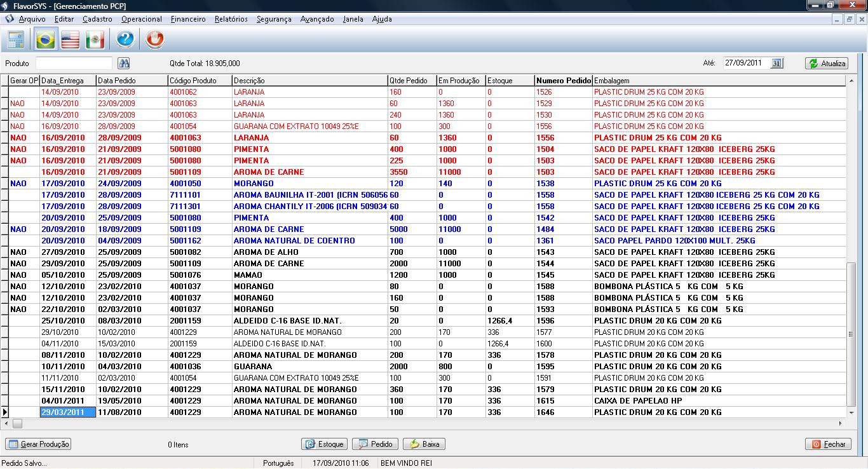The height and width of the screenshot is (469, 868).
Task: Select cell AROMA DE ALHO
Action: tap(309, 252)
